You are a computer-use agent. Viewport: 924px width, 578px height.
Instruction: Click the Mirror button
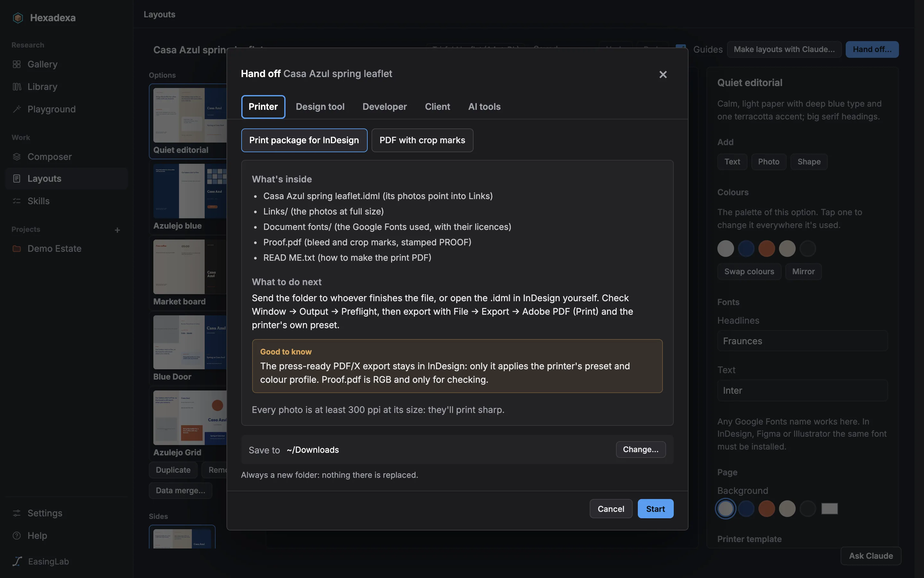coord(803,271)
